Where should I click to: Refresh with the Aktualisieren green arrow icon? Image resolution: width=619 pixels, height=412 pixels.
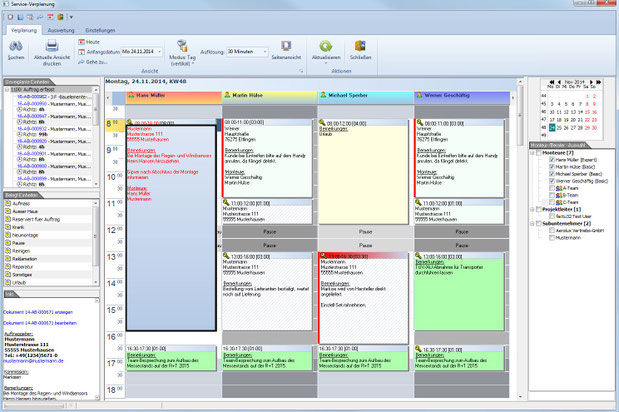tap(326, 46)
